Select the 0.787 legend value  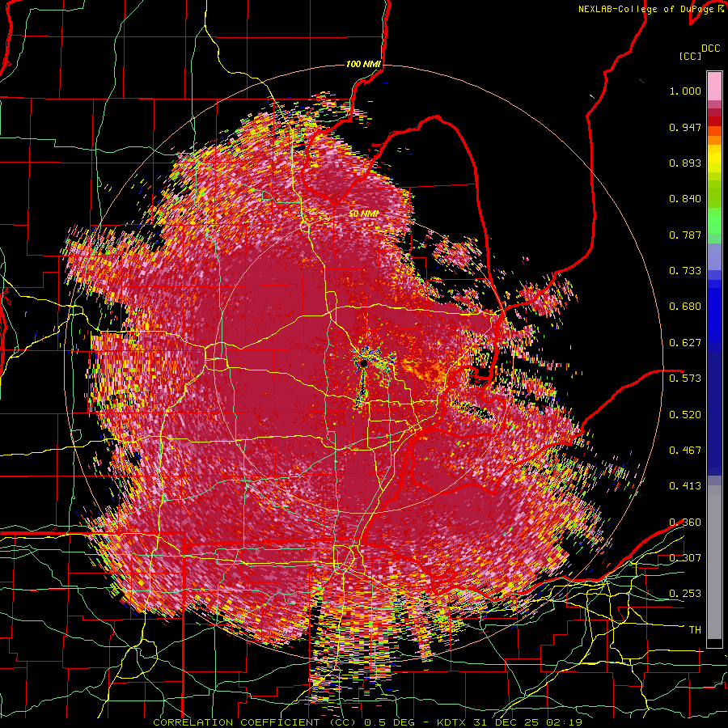tap(685, 235)
